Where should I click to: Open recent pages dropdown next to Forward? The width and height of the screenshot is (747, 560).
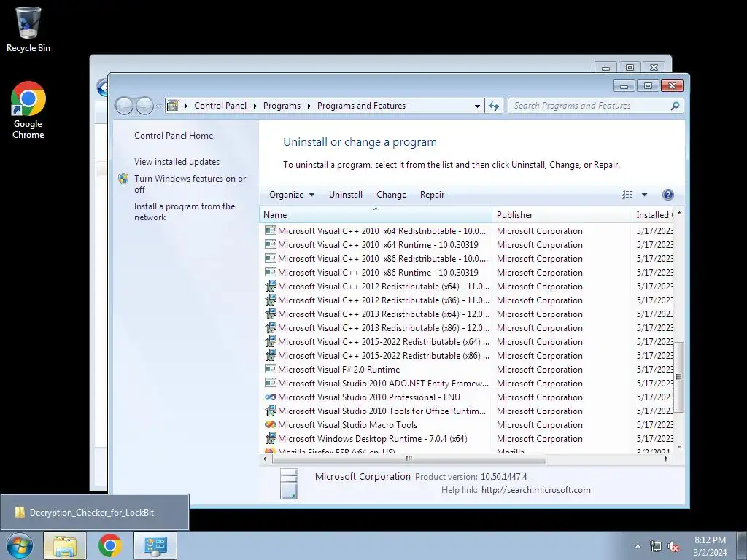click(159, 106)
